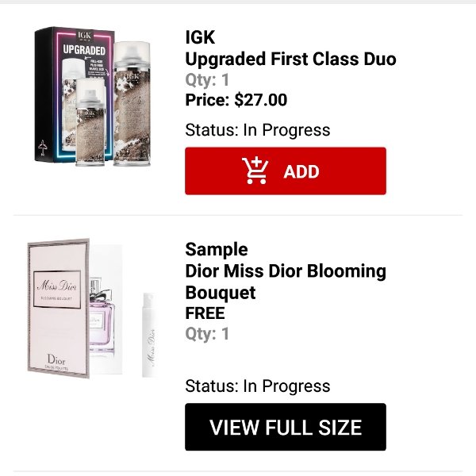The image size is (476, 476).
Task: Click the Price: $27.00 text
Action: (236, 100)
